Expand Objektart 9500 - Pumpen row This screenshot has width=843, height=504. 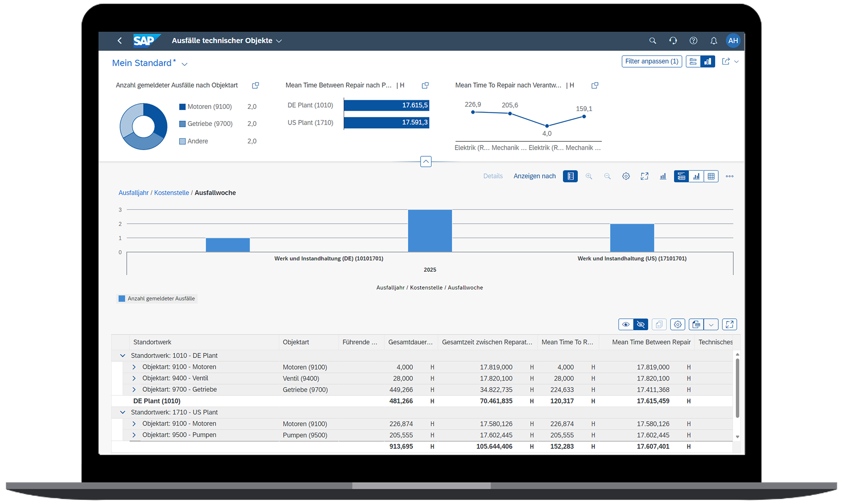(134, 436)
